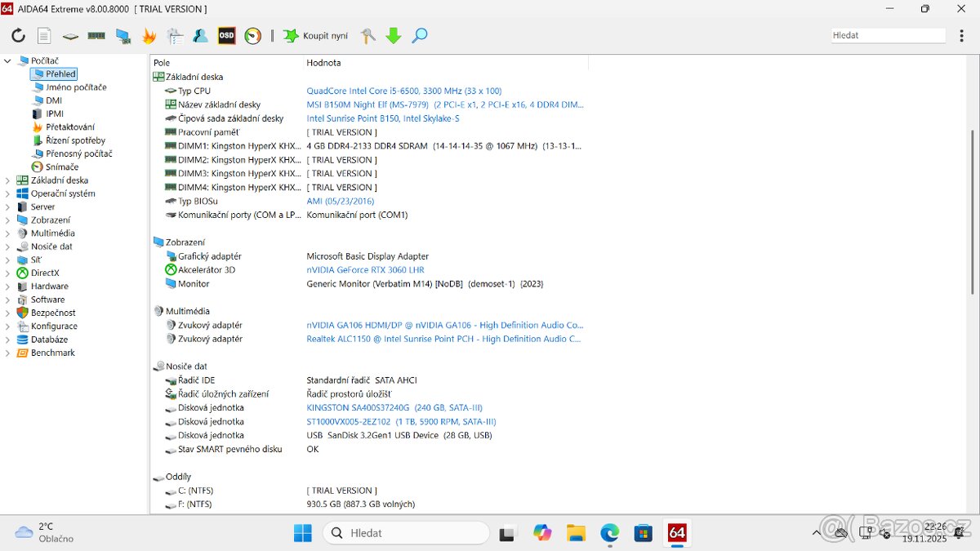The width and height of the screenshot is (980, 551).
Task: Launch the flame stability test icon
Action: [x=149, y=36]
